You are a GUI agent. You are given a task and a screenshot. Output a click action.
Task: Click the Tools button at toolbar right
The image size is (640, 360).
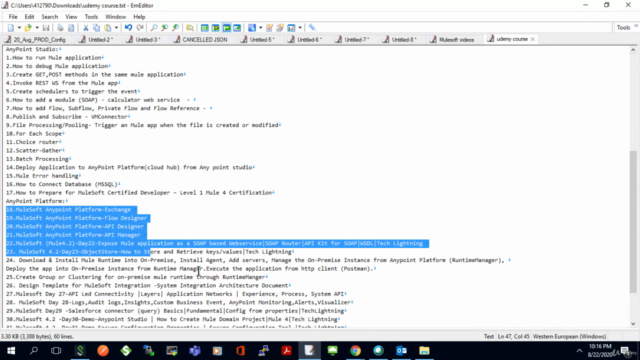[x=623, y=27]
